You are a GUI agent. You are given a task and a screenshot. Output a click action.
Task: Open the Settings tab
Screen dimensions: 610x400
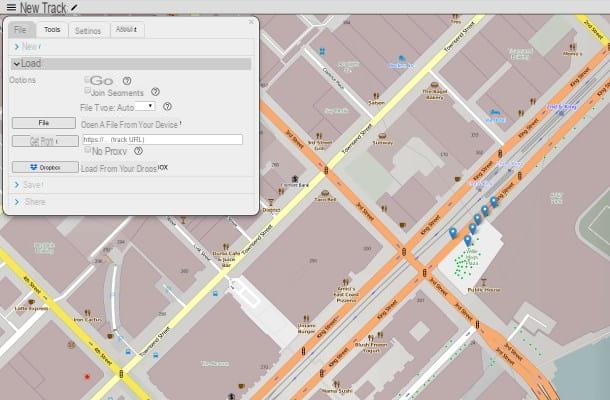coord(88,30)
